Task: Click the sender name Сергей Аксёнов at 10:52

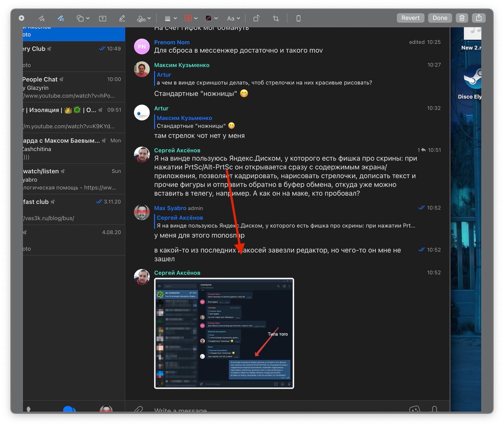Action: coord(177,273)
